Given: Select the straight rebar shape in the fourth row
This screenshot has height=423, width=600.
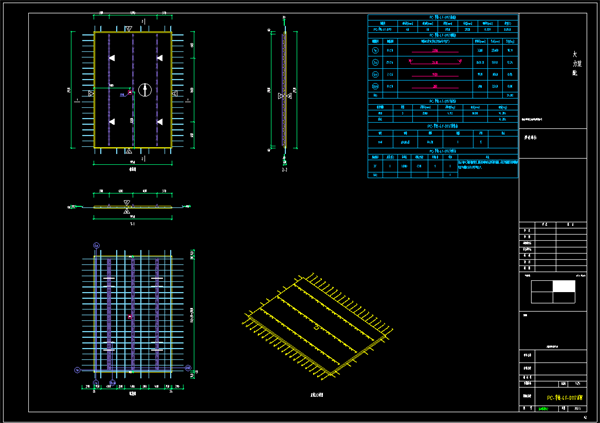Looking at the screenshot, I should (435, 87).
